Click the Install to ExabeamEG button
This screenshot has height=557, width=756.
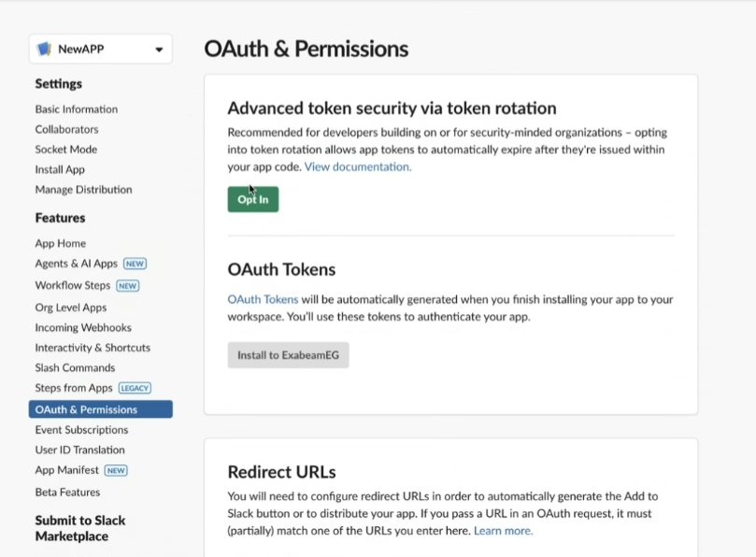point(289,355)
